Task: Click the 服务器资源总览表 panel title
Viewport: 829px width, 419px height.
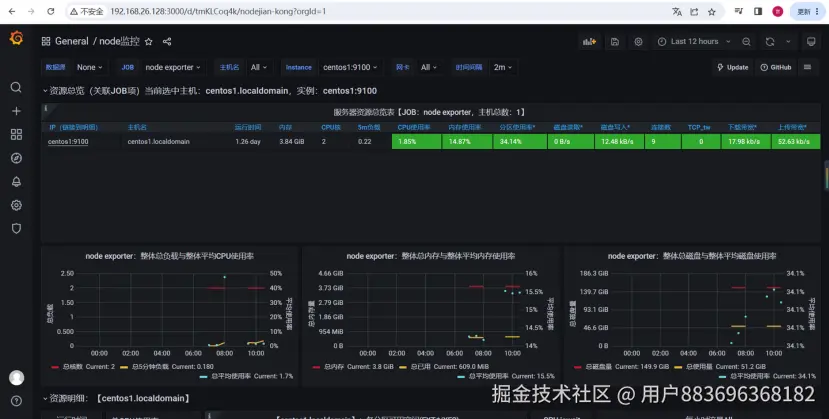Action: pos(429,112)
